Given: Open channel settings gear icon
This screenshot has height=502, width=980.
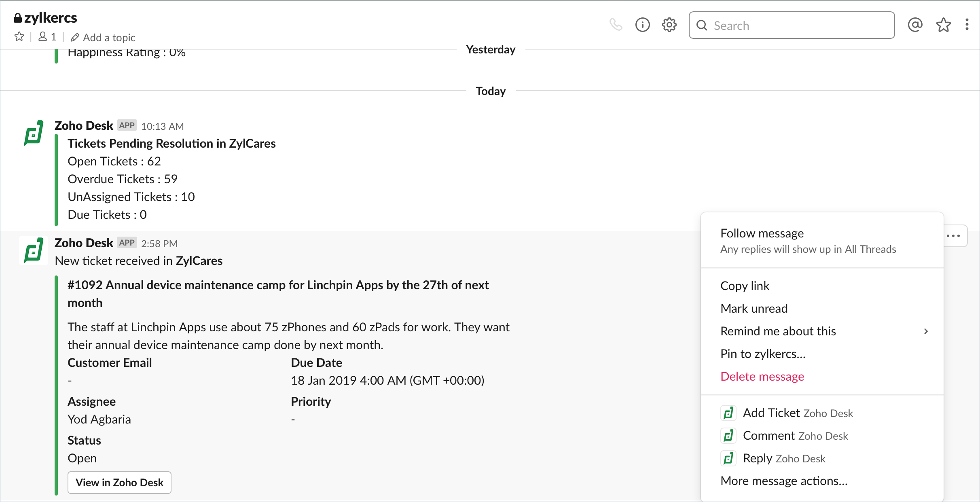Looking at the screenshot, I should 669,25.
